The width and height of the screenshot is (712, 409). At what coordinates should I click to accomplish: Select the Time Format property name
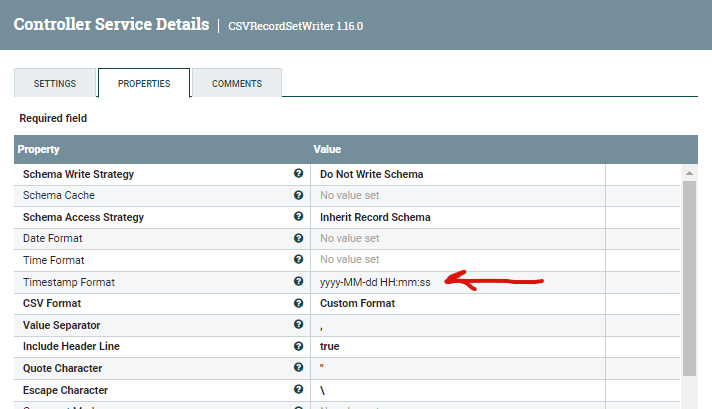[x=54, y=260]
